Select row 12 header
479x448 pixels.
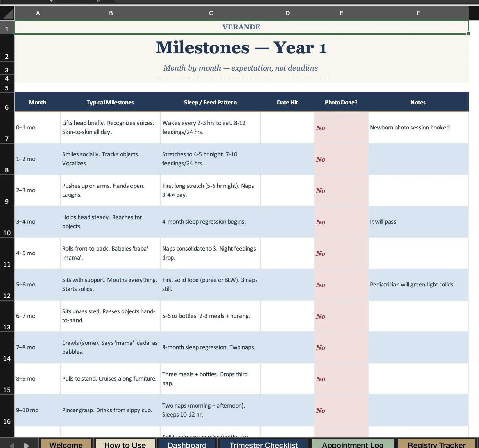[7, 285]
